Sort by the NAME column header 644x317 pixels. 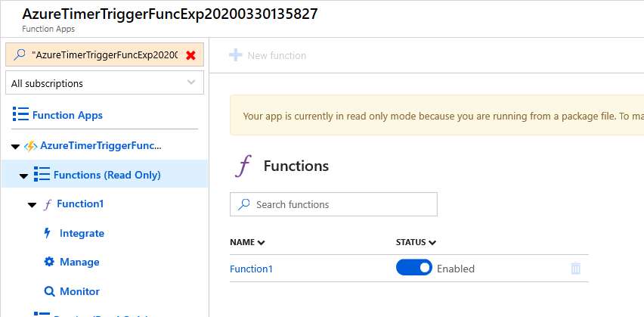coord(247,242)
